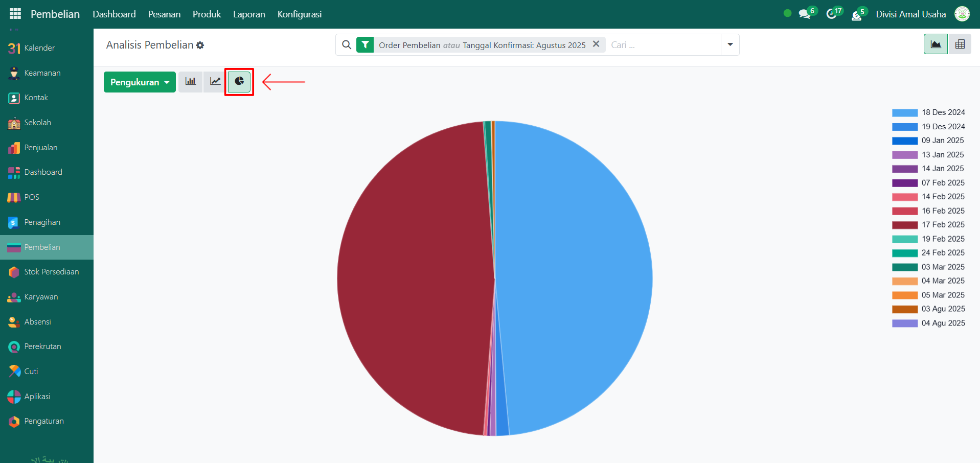Open the activities clock icon
Screen dimensions: 980x463
(832, 14)
